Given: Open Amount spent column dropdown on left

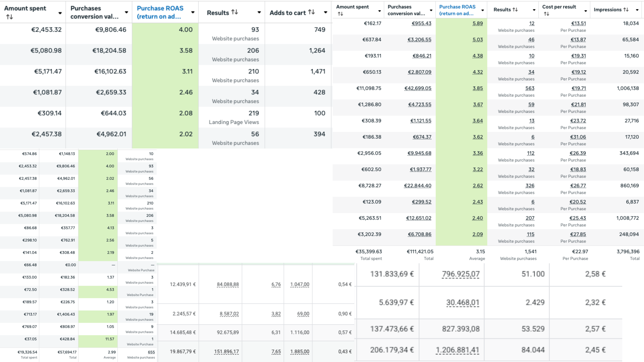Looking at the screenshot, I should [x=60, y=13].
